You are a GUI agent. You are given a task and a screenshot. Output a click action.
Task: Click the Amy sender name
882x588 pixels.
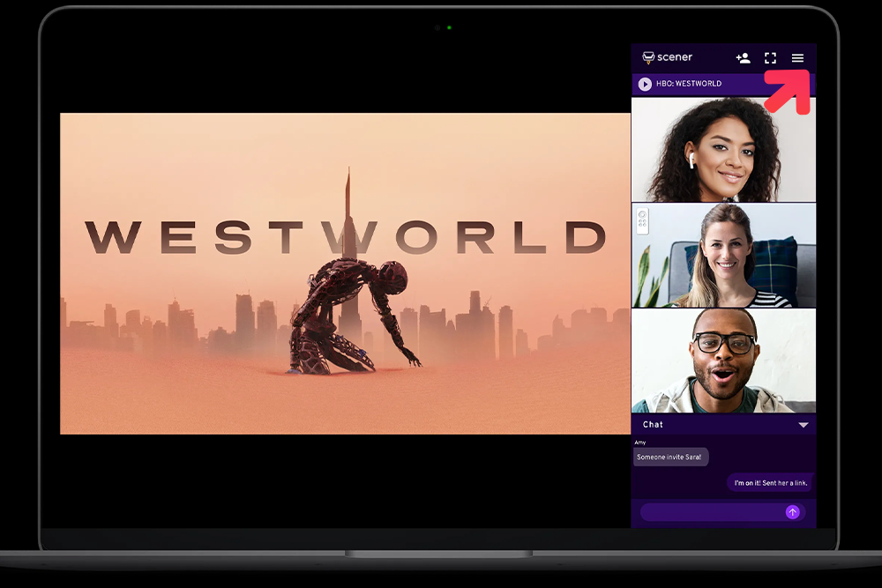click(640, 443)
